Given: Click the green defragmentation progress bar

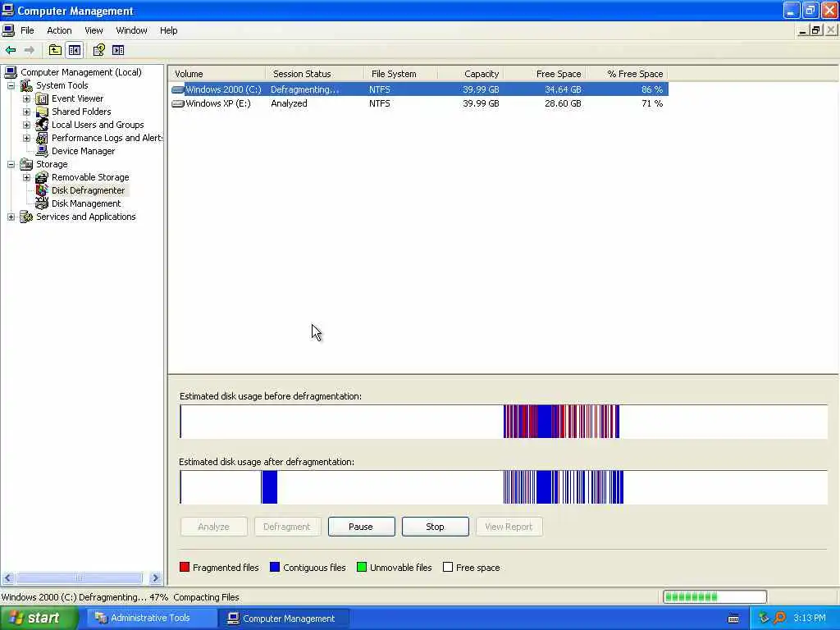Looking at the screenshot, I should (714, 597).
